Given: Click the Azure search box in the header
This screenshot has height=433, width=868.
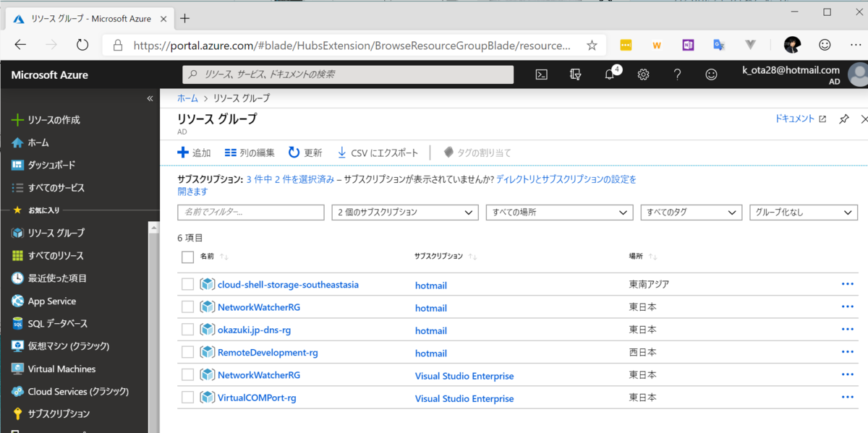Looking at the screenshot, I should pyautogui.click(x=348, y=74).
